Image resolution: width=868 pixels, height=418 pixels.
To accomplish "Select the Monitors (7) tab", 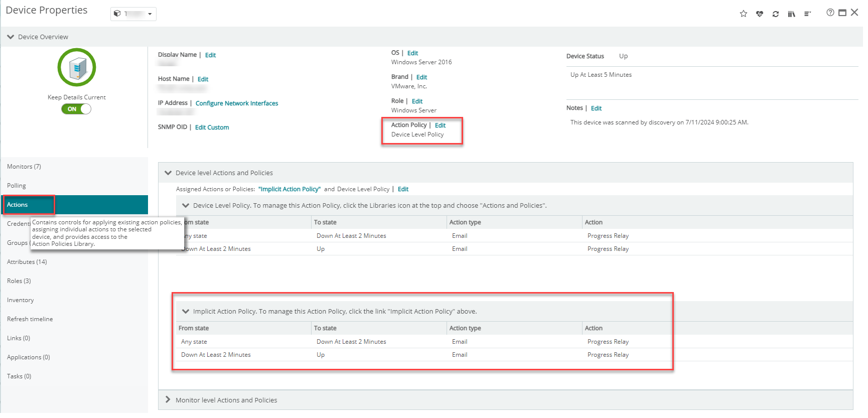I will (x=74, y=167).
